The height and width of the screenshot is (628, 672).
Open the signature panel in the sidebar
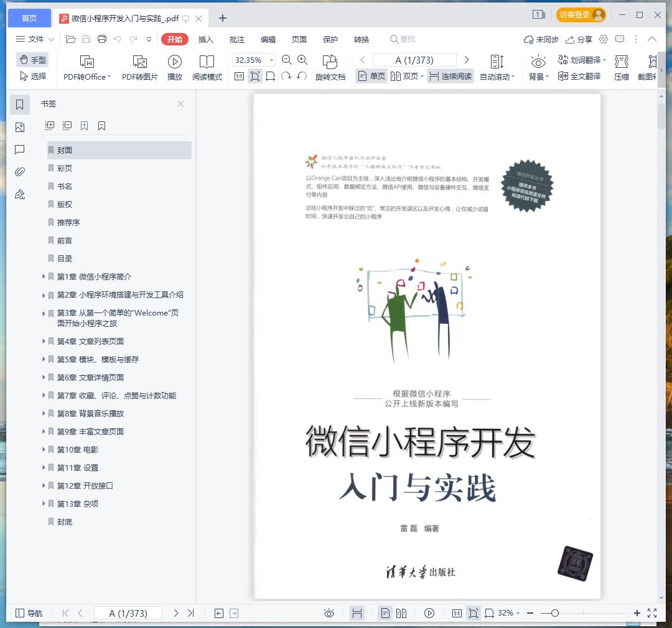[20, 195]
